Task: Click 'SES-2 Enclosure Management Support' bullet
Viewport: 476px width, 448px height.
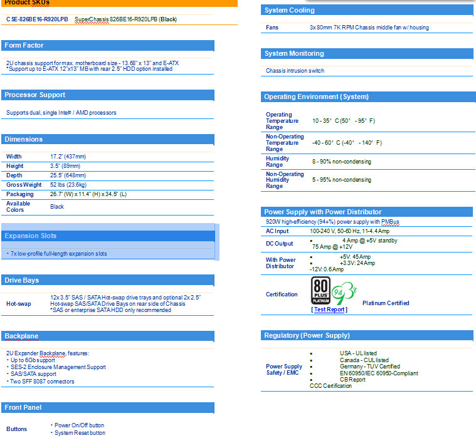Action: 58,367
